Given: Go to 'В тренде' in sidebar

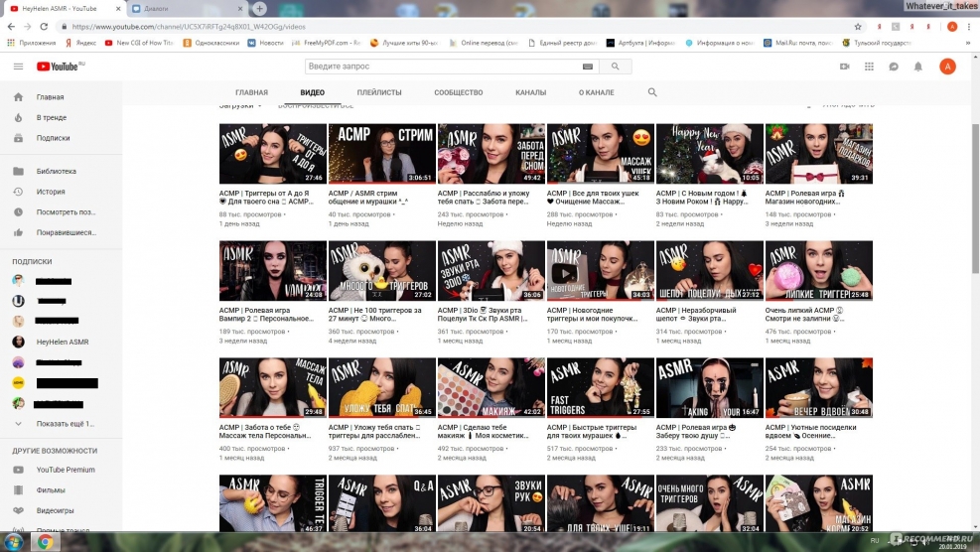Looking at the screenshot, I should [52, 117].
